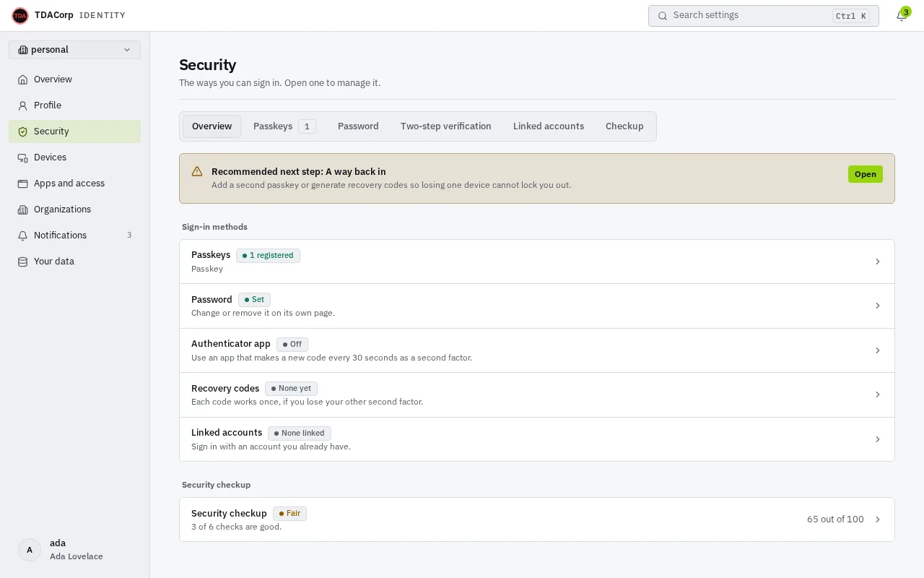Click the ada avatar circle

30,550
